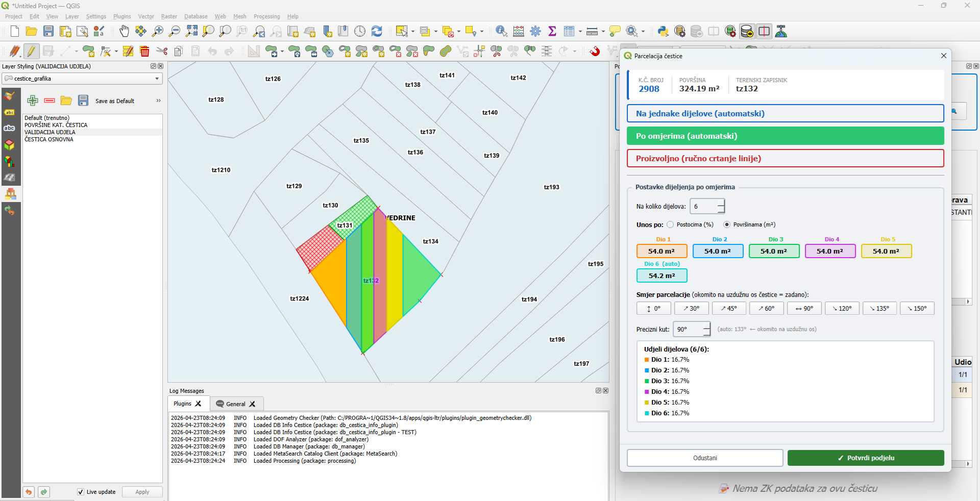
Task: Set parcel direction to 150°
Action: point(917,308)
